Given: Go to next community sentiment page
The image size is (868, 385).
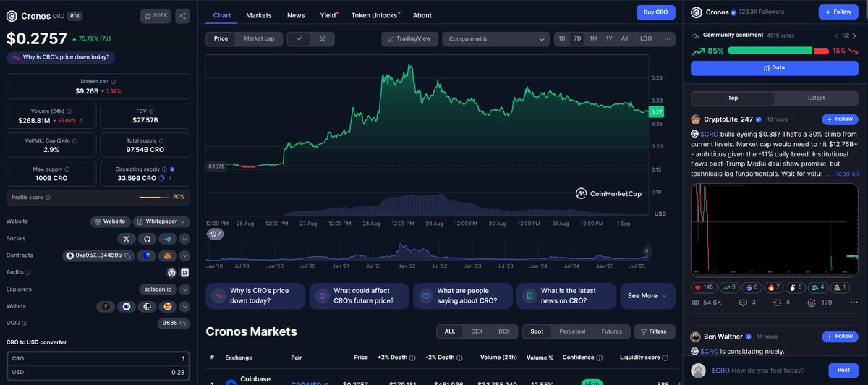Looking at the screenshot, I should click(855, 35).
